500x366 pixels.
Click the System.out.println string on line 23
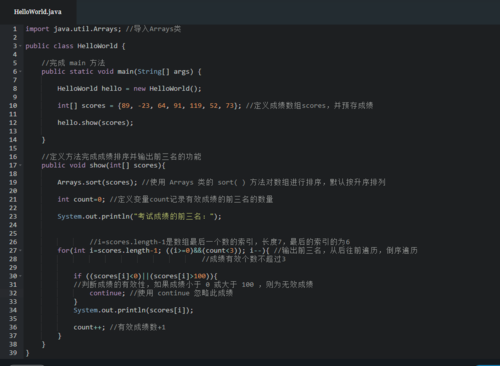click(139, 217)
